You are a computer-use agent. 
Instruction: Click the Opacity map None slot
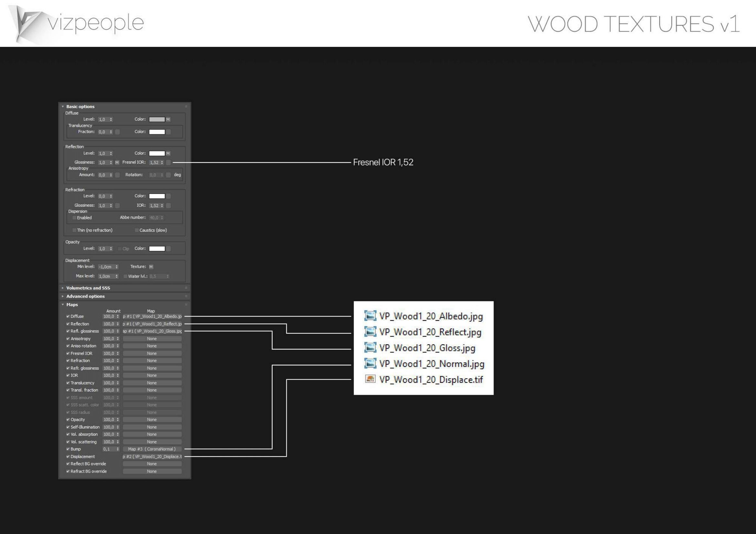[x=152, y=420]
